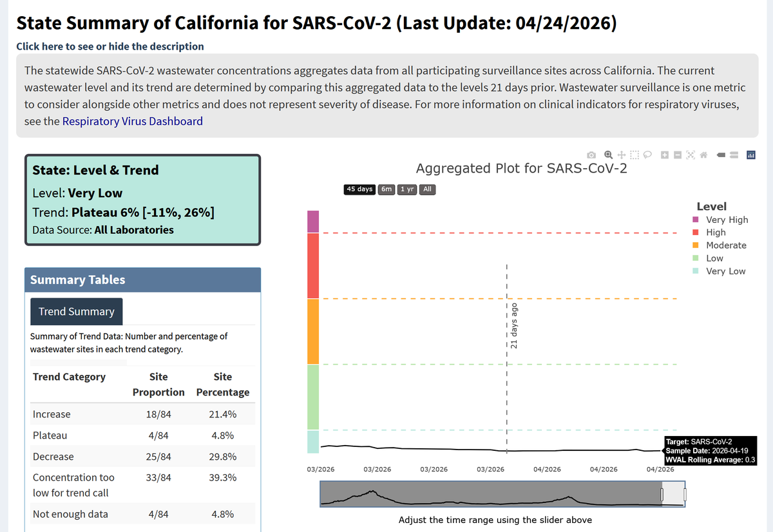Open the Trend Summary tab
The height and width of the screenshot is (532, 773).
pyautogui.click(x=76, y=311)
